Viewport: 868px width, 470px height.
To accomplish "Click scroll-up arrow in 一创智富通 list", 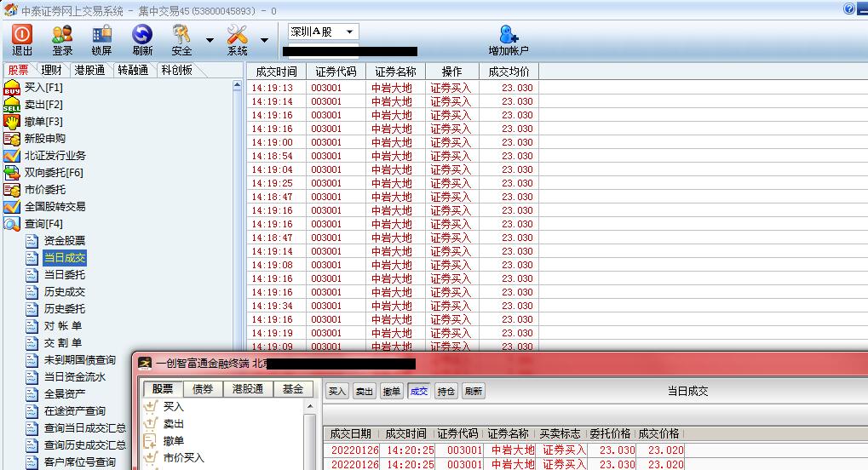I will click(310, 406).
